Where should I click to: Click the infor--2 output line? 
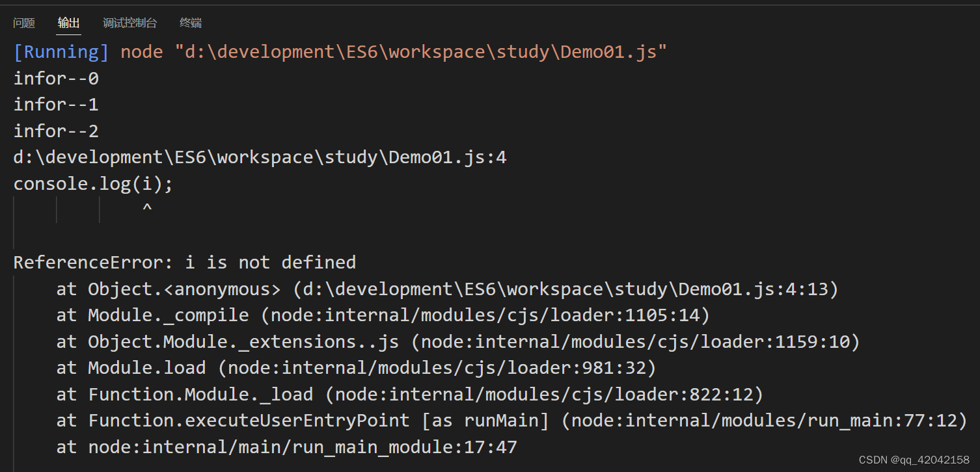[56, 131]
